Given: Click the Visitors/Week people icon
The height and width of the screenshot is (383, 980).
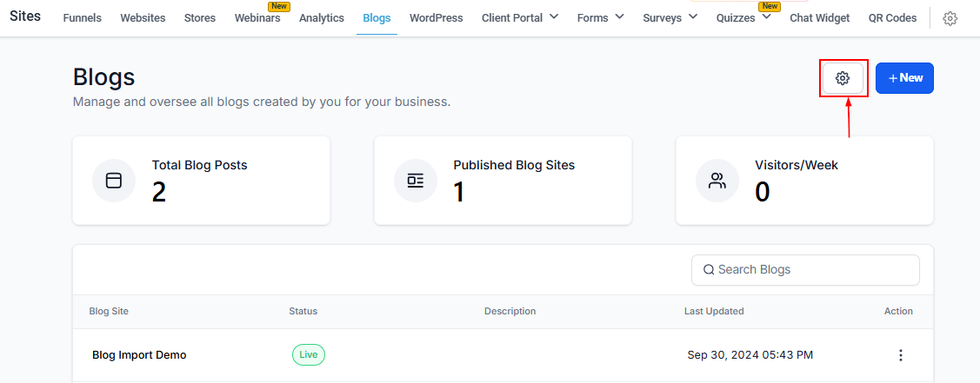Looking at the screenshot, I should click(717, 181).
